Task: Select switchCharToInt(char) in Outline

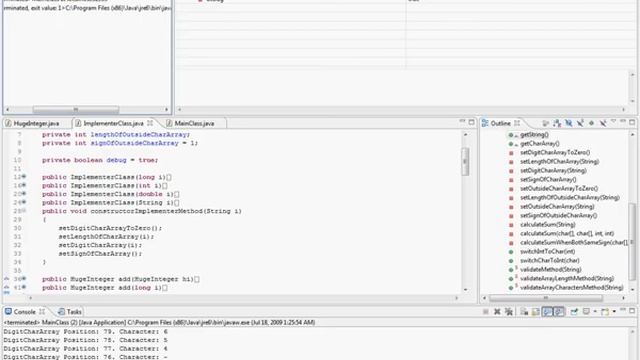Action: click(x=550, y=260)
